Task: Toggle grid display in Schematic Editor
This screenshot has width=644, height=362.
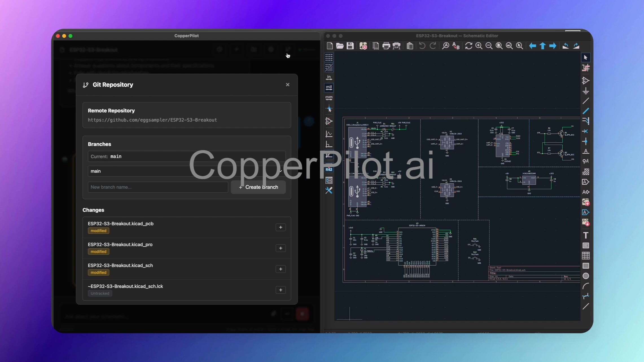Action: (x=329, y=58)
